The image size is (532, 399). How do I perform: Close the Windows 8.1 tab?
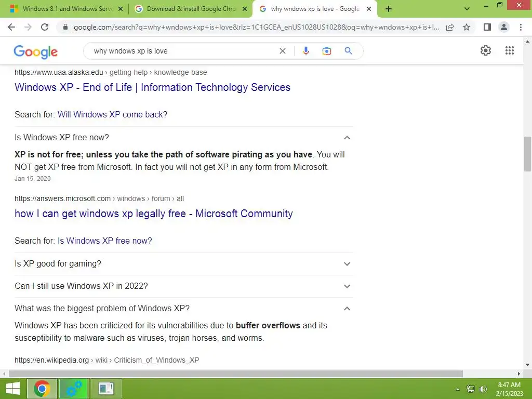[x=121, y=9]
